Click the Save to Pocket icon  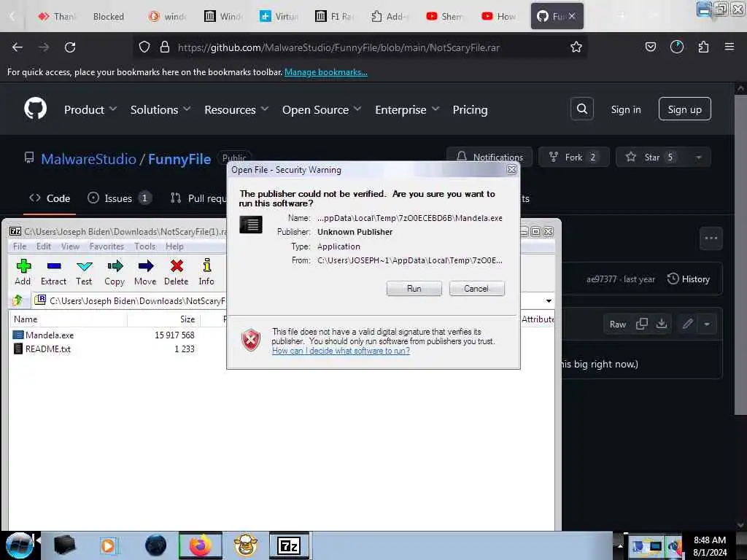650,47
